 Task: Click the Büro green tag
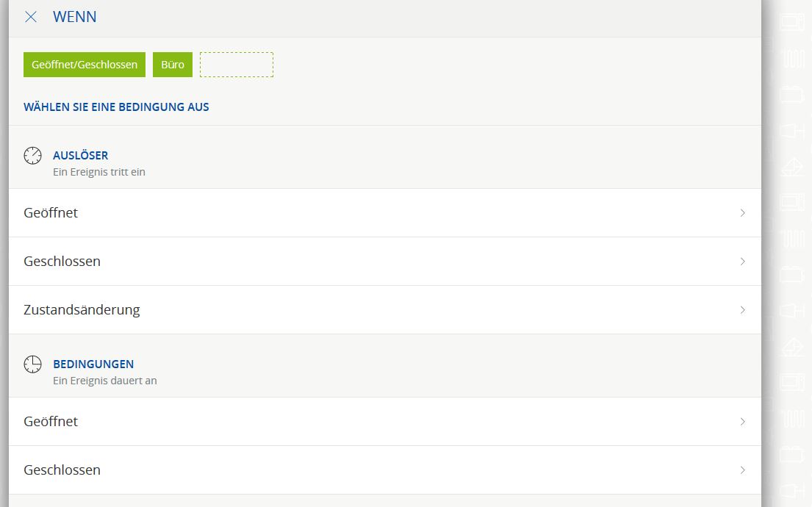[173, 65]
